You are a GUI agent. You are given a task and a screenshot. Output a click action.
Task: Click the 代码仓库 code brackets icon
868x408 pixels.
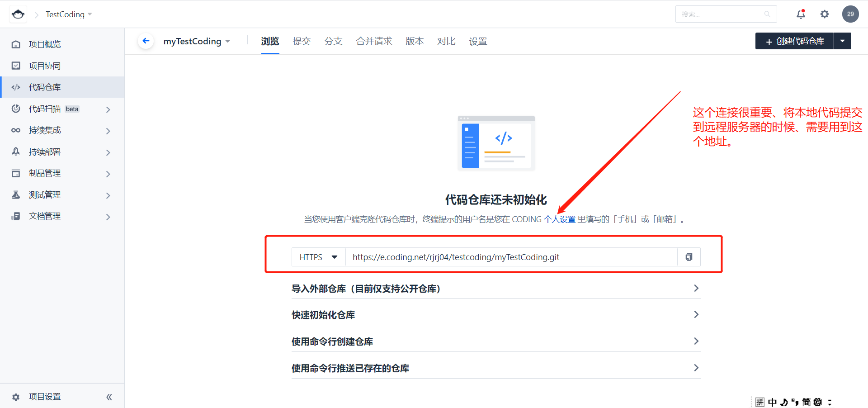click(16, 87)
